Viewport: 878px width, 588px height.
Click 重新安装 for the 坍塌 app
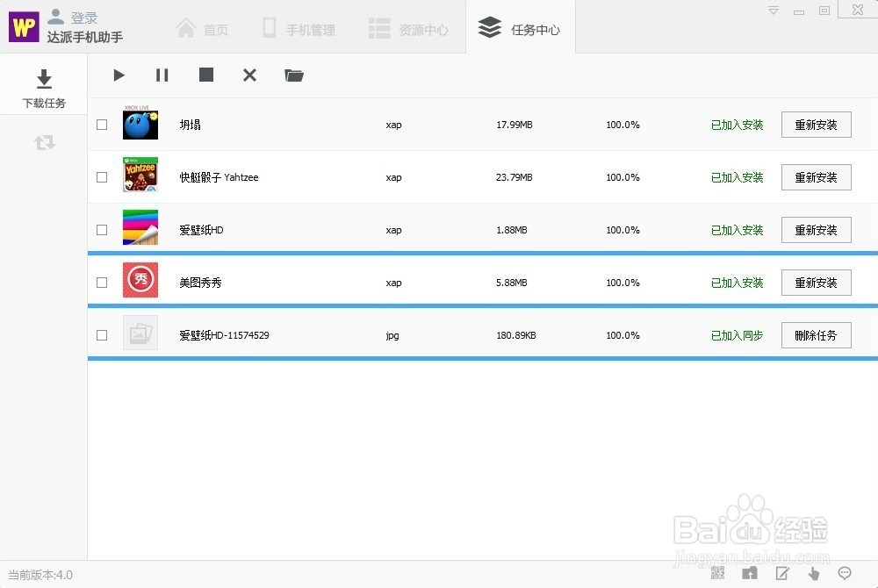(816, 124)
